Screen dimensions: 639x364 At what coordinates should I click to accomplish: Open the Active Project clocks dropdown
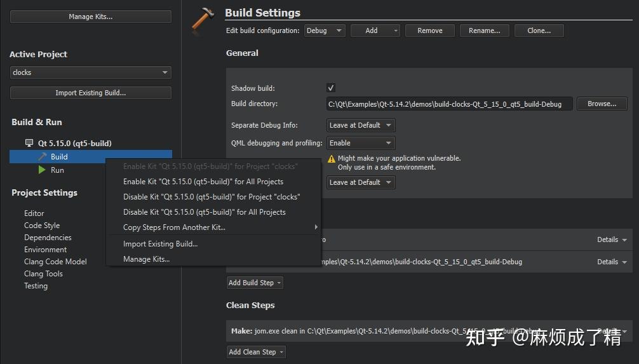click(x=90, y=72)
